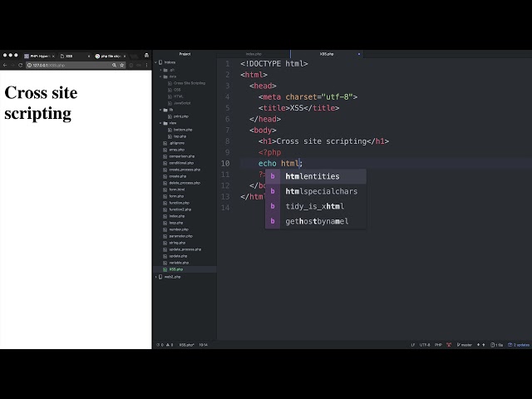532x399 pixels.
Task: Open conditional.php in the tree
Action: 181,163
